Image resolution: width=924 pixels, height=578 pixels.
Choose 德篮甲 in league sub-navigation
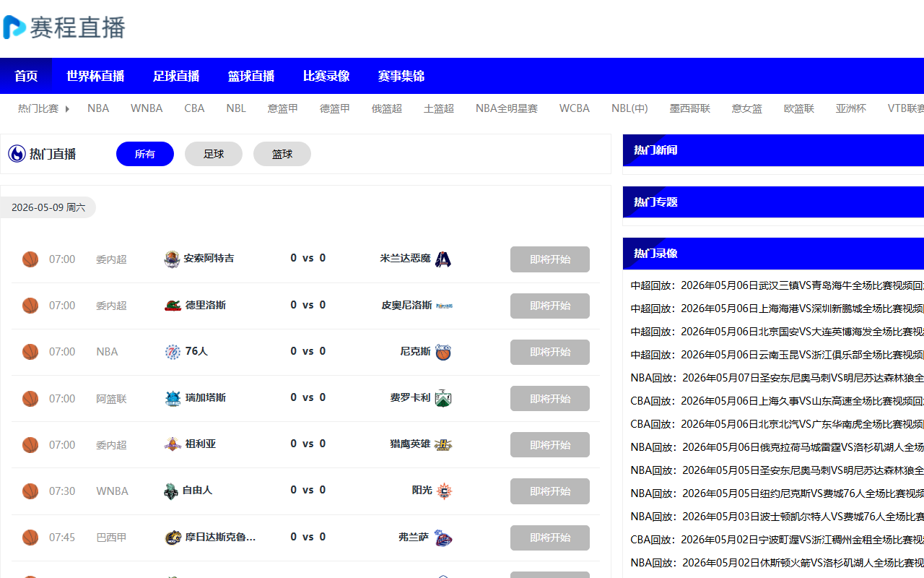pyautogui.click(x=335, y=108)
